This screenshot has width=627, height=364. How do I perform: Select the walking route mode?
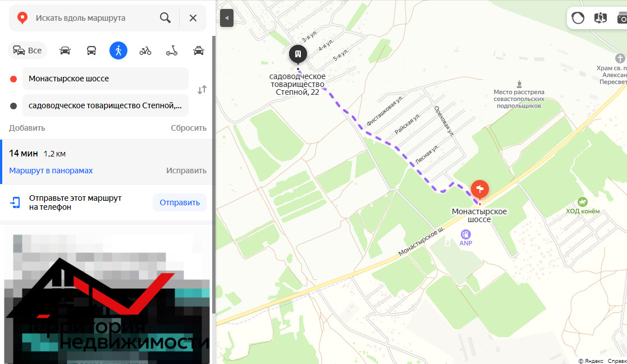118,50
